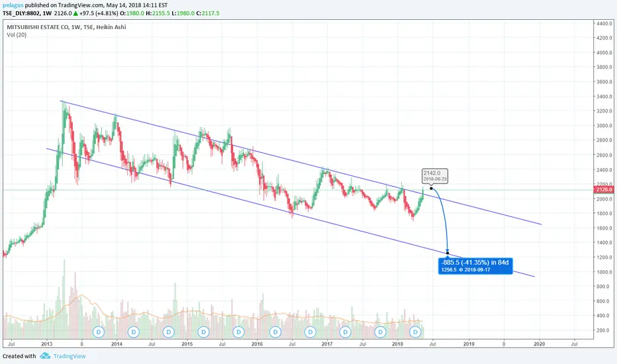This screenshot has width=617, height=364.
Task: Select the black forecast endpoint dot under 2142.0 callout
Action: click(x=431, y=189)
